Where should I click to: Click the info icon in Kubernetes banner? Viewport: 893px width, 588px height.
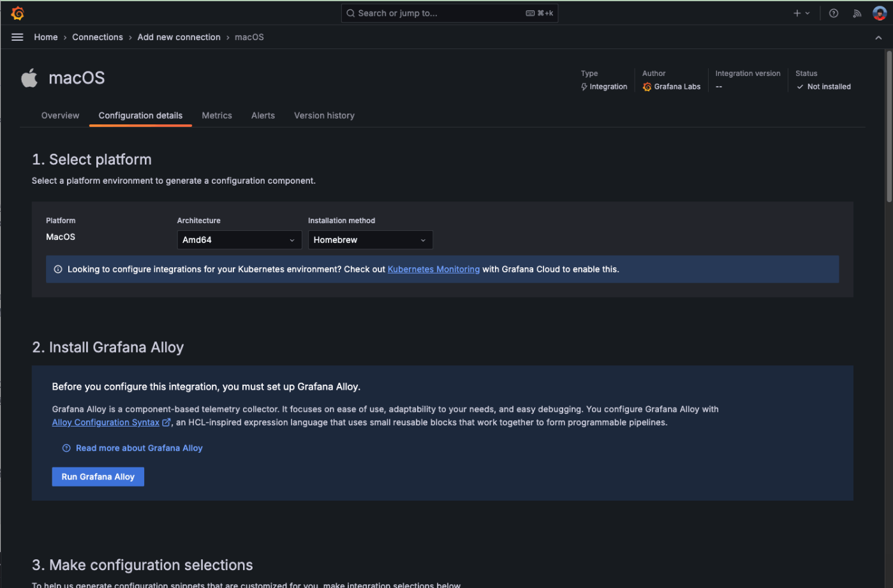[58, 269]
